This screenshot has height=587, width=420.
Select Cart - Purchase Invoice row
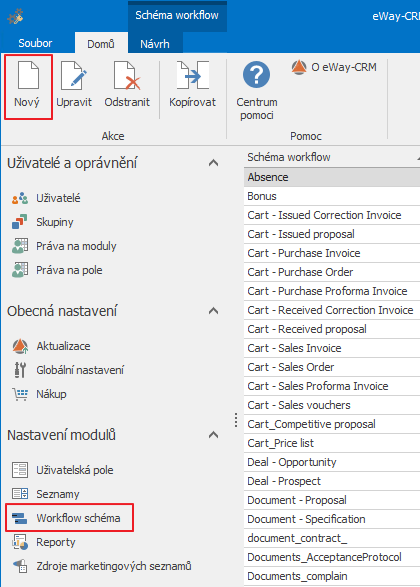point(332,253)
